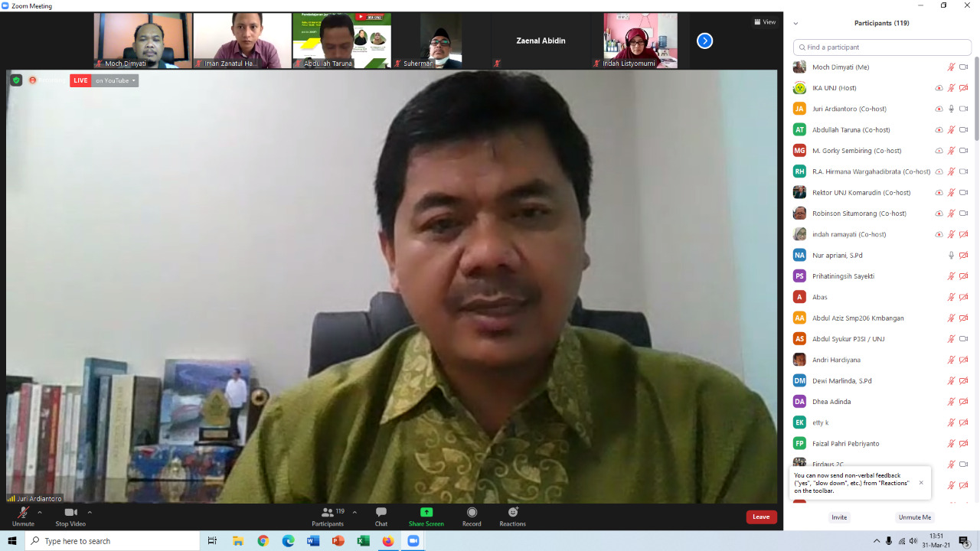Open audio options arrow next to Unmute
Image resolution: width=980 pixels, height=551 pixels.
click(40, 512)
